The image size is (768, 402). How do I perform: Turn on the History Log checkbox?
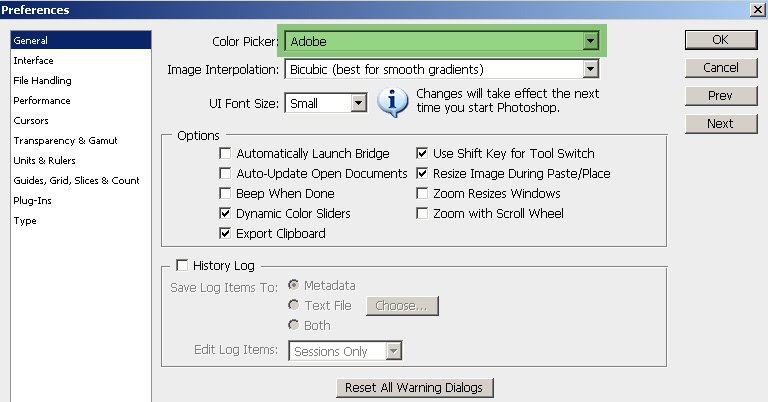pyautogui.click(x=182, y=266)
